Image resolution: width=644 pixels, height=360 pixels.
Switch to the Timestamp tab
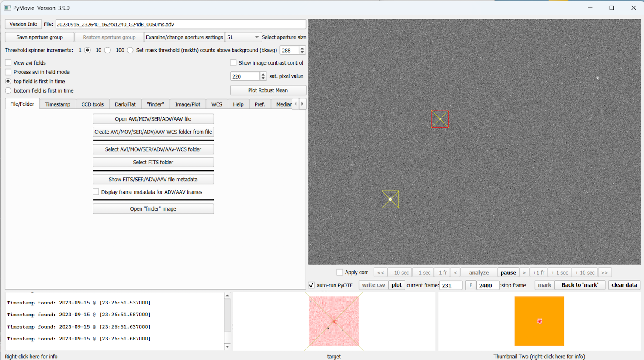(58, 104)
